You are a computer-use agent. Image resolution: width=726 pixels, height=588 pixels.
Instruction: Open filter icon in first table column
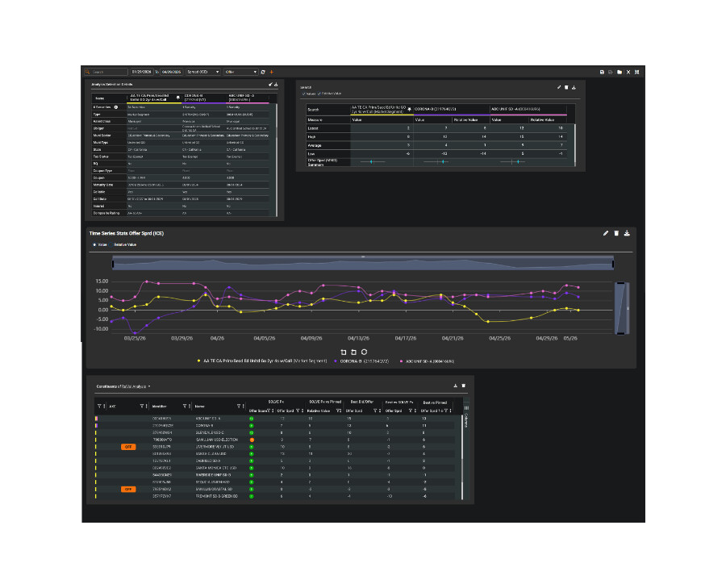[x=99, y=407]
